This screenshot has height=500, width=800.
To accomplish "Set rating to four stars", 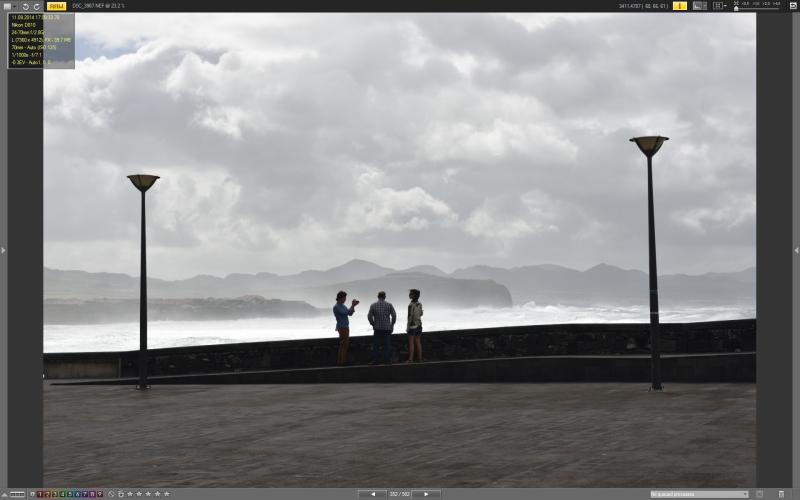I will (x=157, y=494).
